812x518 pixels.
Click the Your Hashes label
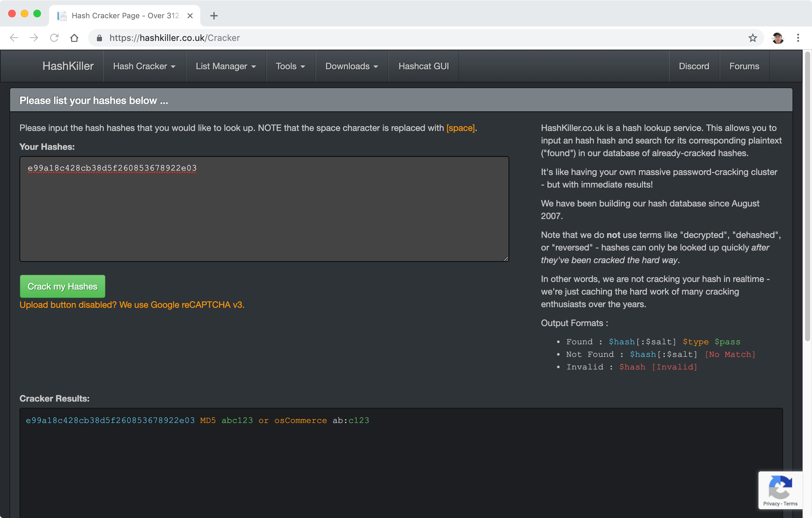[47, 147]
